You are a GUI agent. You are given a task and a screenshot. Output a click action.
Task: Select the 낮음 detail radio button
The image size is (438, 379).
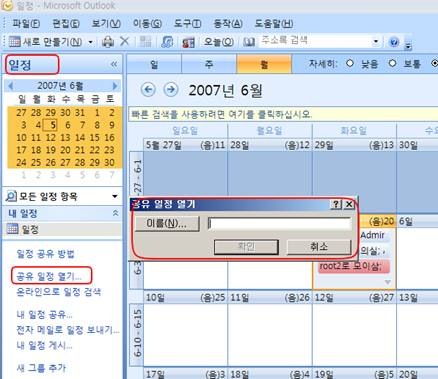(350, 63)
